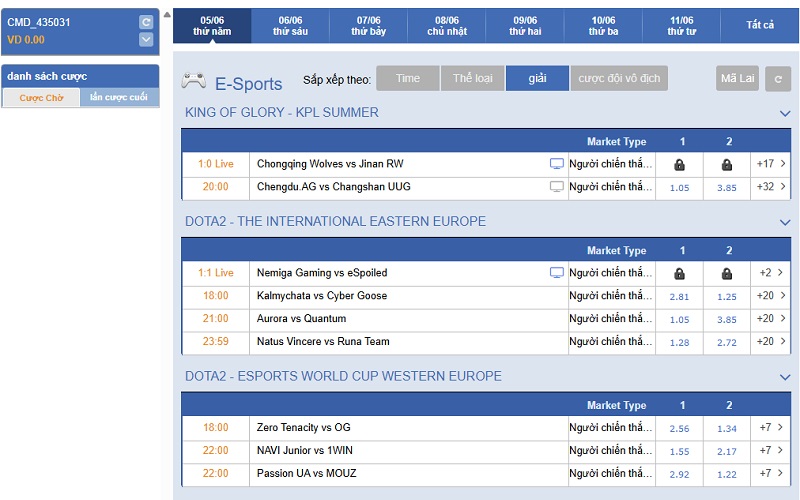Click the Mã Lai odds format button
Screen dimensions: 800x500
click(x=738, y=79)
